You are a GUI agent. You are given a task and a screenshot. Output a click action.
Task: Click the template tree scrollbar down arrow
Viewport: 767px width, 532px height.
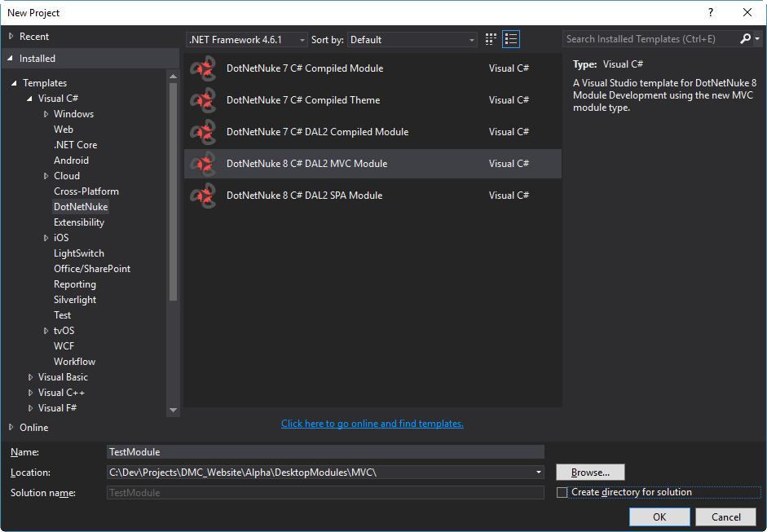(173, 411)
